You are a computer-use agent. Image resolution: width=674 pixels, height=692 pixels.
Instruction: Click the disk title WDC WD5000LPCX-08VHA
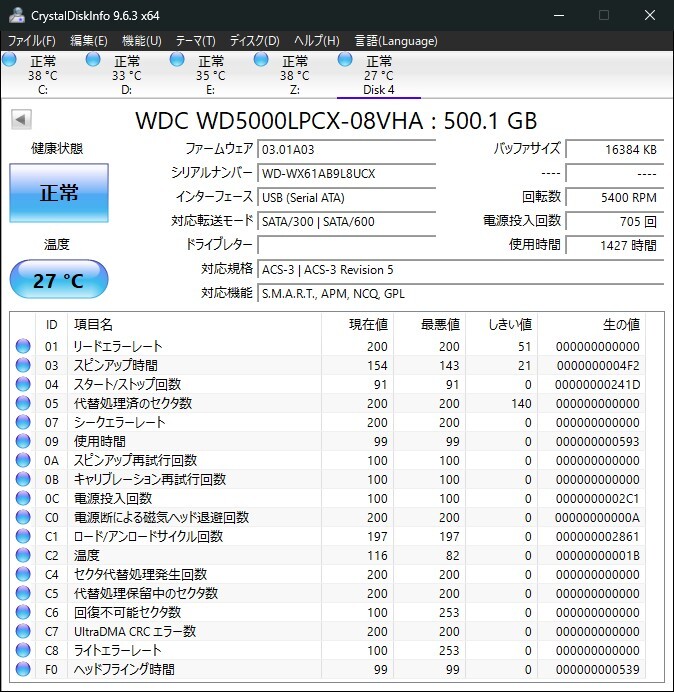click(x=279, y=120)
